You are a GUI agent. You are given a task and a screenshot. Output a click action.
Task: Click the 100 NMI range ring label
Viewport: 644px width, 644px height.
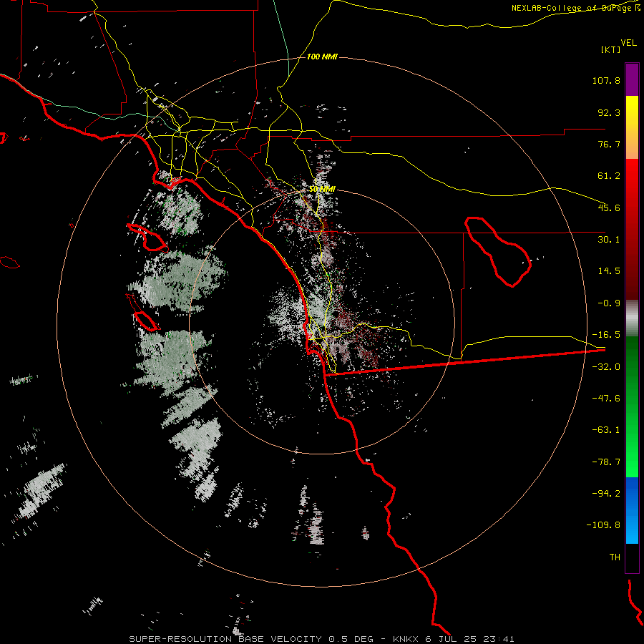[x=322, y=57]
